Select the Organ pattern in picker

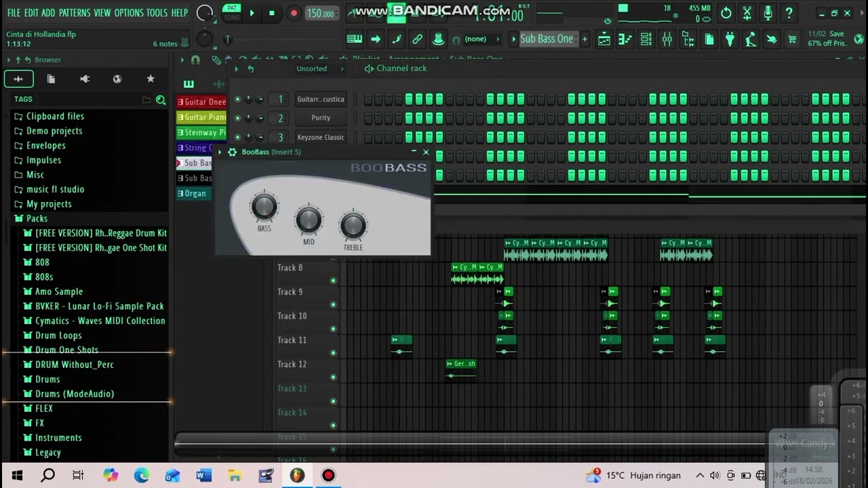click(x=193, y=193)
